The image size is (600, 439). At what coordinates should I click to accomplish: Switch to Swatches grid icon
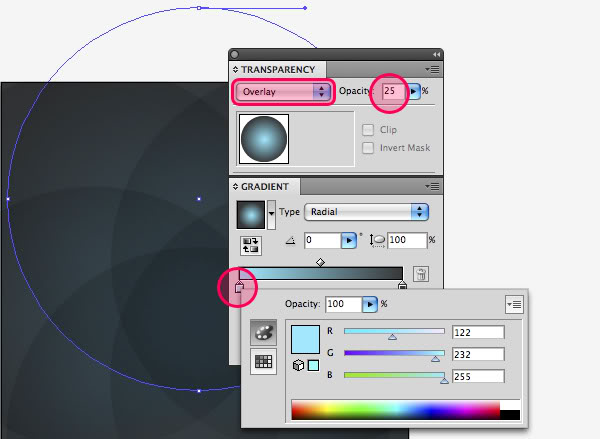[263, 361]
